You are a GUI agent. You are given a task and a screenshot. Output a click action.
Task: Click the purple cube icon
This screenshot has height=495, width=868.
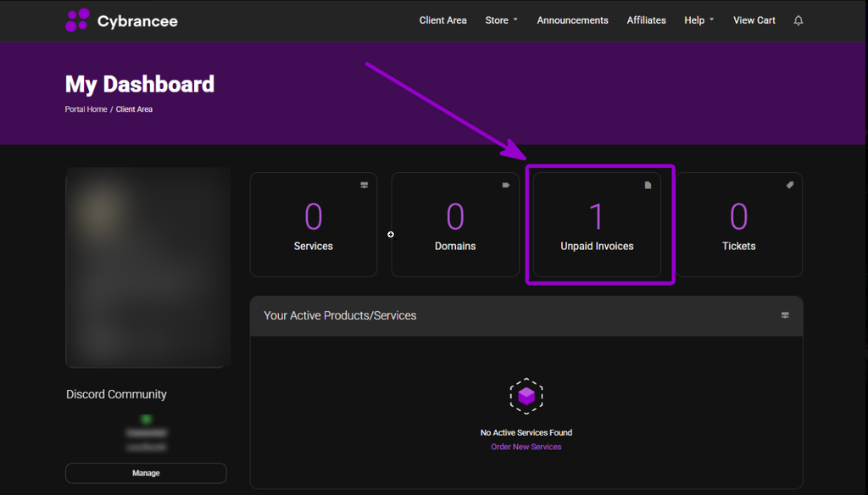[x=526, y=396]
